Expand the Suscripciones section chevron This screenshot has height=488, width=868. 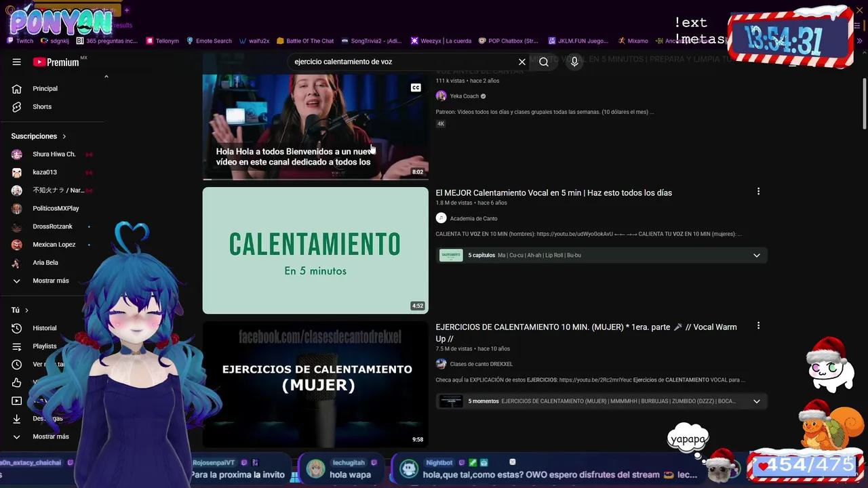pos(64,136)
